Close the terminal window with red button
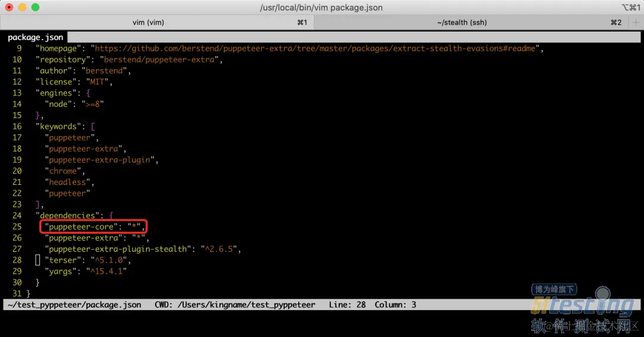Viewport: 644px width, 337px height. 9,7
